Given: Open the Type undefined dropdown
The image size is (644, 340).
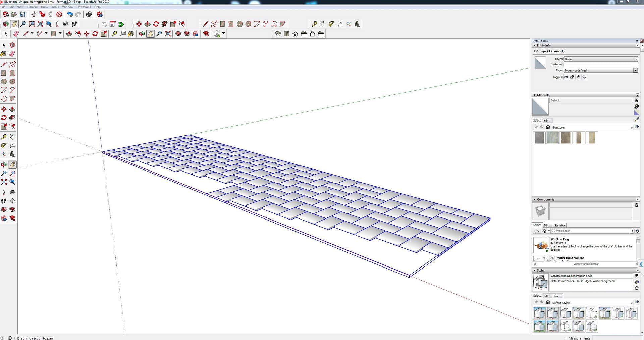Looking at the screenshot, I should 600,70.
